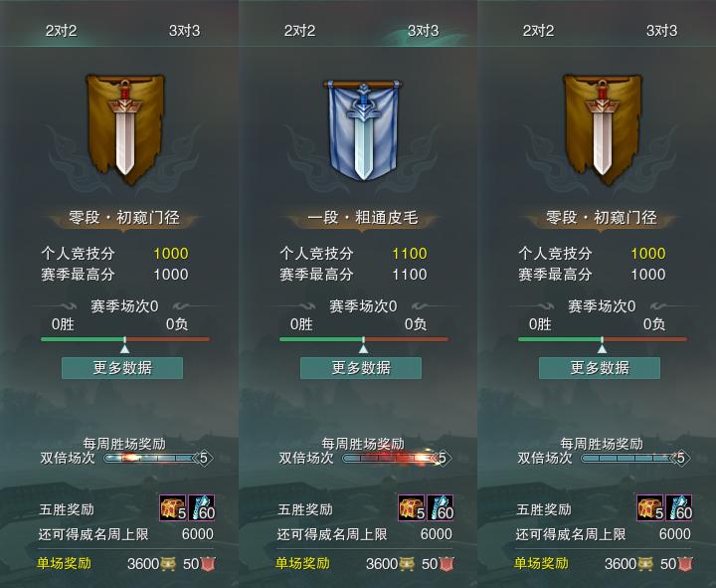Viewport: 716px width, 588px height.
Task: Click the red shield icon in right panel
Action: [685, 564]
